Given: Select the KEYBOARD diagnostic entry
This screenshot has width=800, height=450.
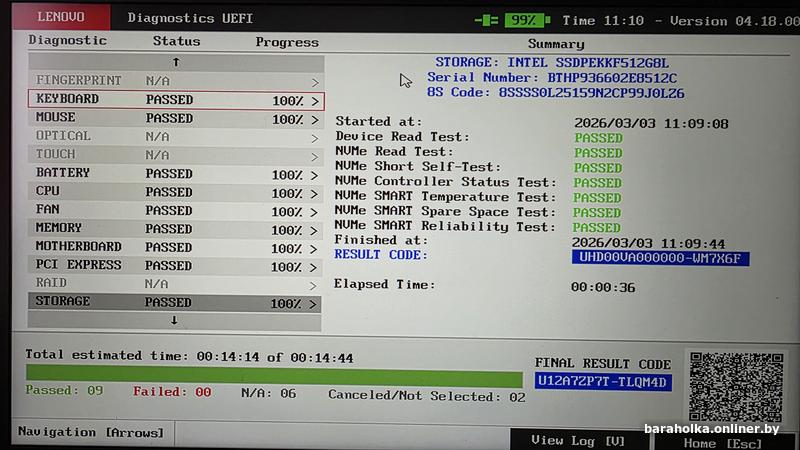Looking at the screenshot, I should coord(176,99).
